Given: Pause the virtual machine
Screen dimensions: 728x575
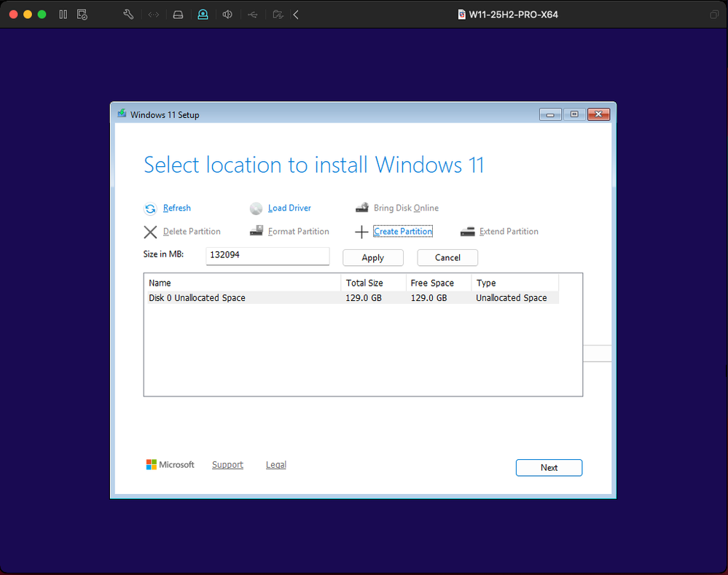Looking at the screenshot, I should click(63, 15).
